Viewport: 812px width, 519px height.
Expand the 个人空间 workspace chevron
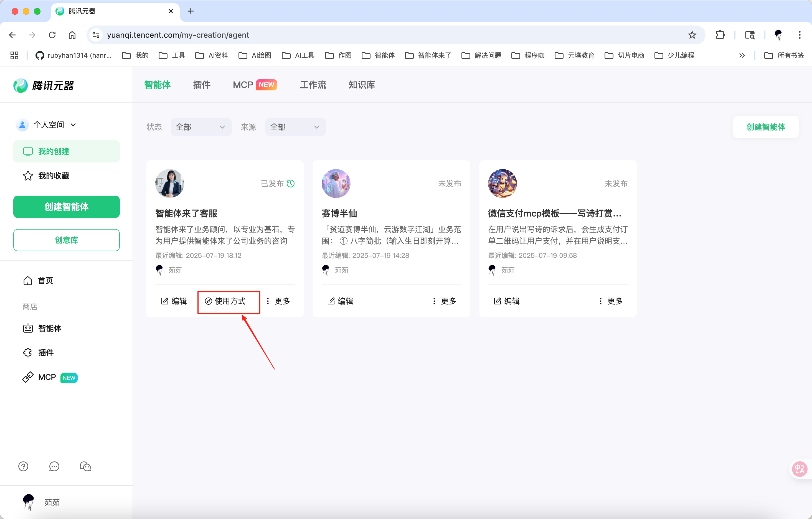(x=74, y=125)
